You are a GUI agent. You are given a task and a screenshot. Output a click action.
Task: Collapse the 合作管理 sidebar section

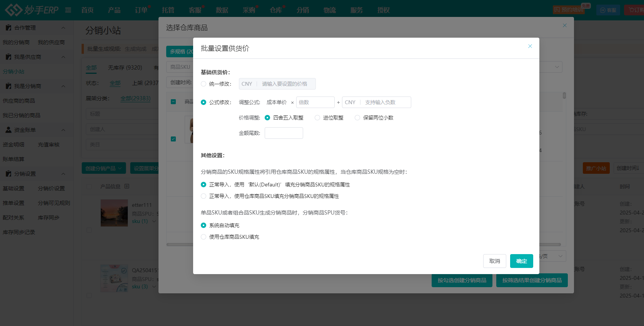(63, 28)
